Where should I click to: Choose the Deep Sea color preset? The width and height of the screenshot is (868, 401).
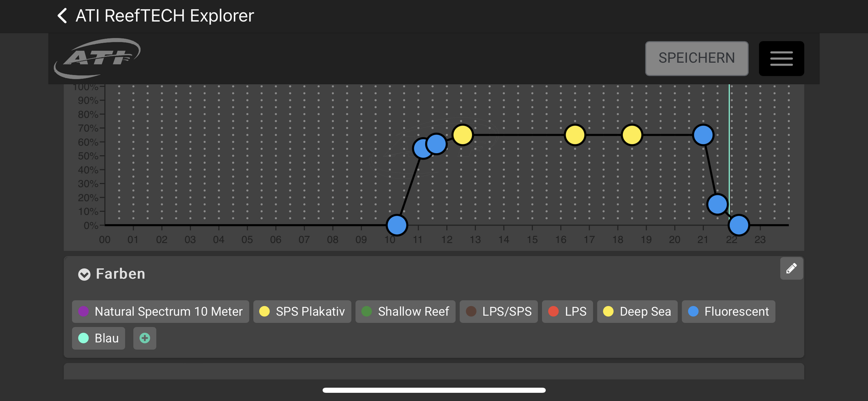pyautogui.click(x=637, y=311)
